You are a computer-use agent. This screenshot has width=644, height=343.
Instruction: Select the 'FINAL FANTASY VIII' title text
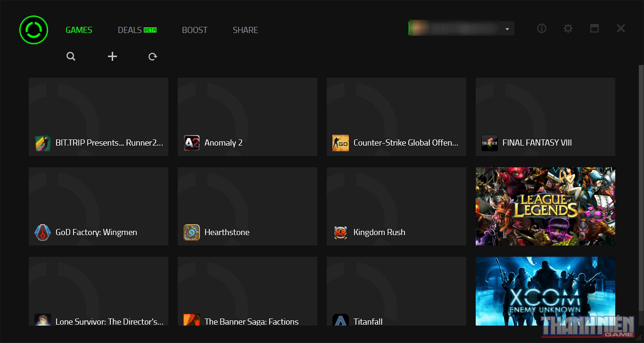click(537, 143)
